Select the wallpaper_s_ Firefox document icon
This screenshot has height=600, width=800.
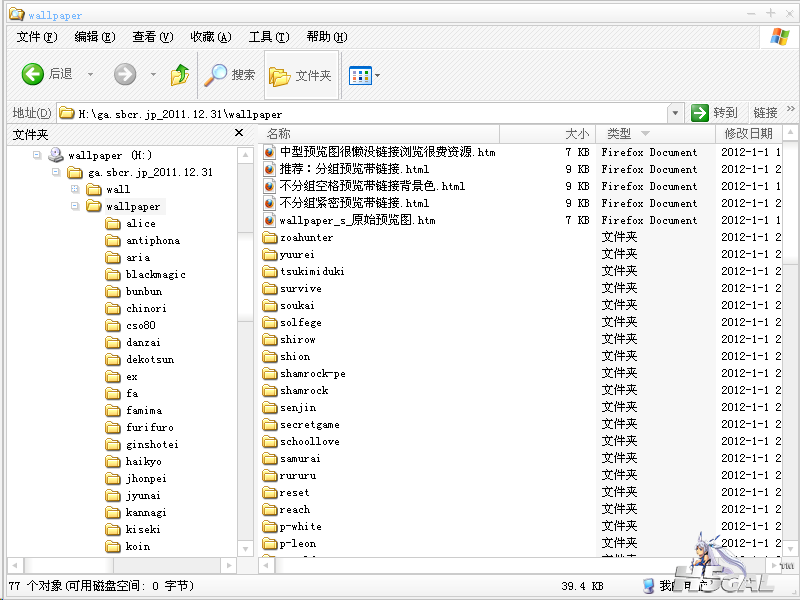269,220
